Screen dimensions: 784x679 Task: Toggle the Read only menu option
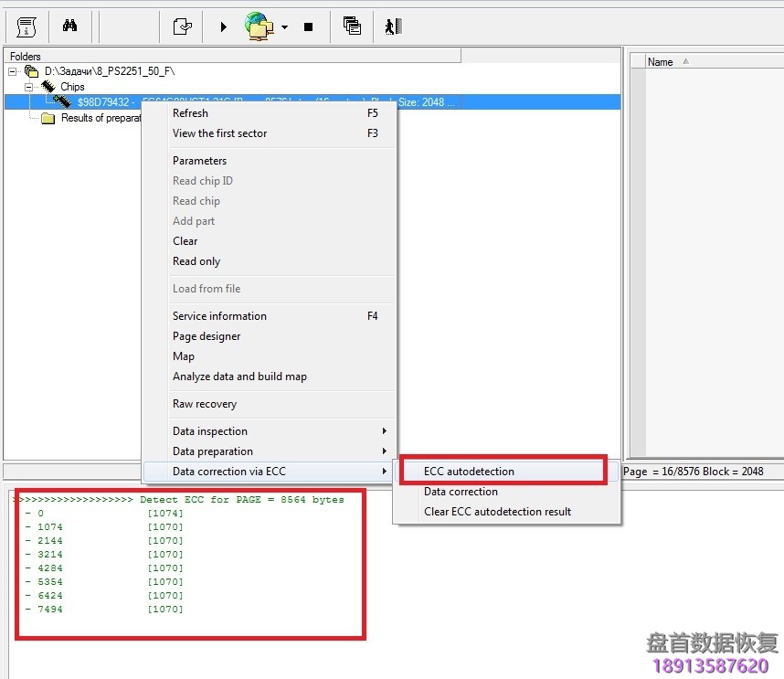coord(196,261)
